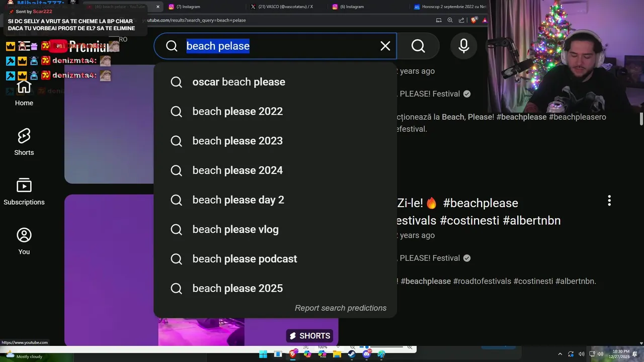644x362 pixels.
Task: Open File Explorer from the taskbar
Action: [x=337, y=354]
